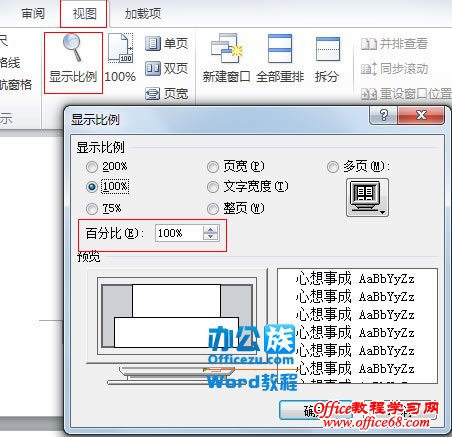Click 全部重排 arrange all
This screenshot has width=452, height=437.
coord(280,58)
